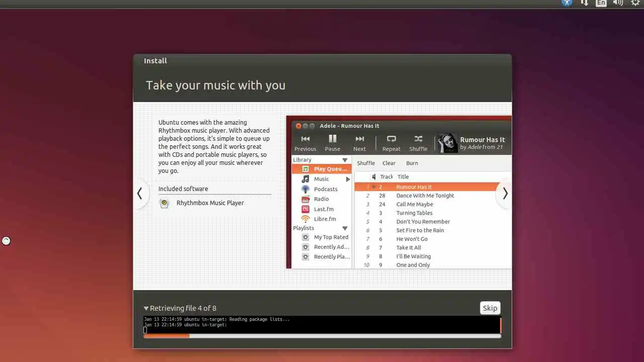Click Clear in the play queue bar
Viewport: 644px width, 362px height.
(389, 163)
